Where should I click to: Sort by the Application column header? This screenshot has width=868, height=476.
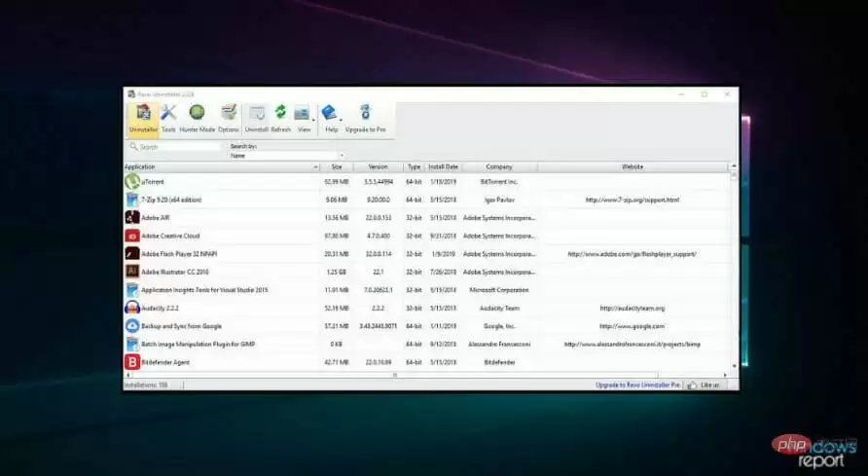[222, 166]
